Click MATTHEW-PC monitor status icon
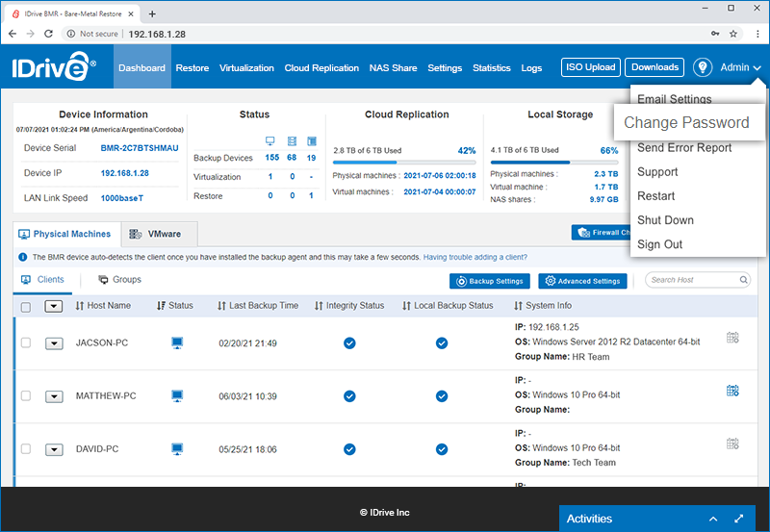Viewport: 770px width, 532px height. tap(177, 395)
